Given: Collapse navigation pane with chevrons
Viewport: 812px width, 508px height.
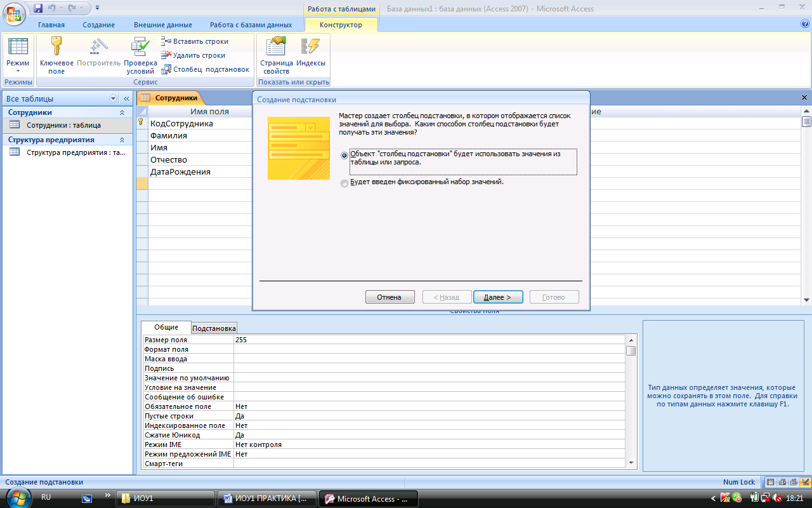Looking at the screenshot, I should (126, 98).
